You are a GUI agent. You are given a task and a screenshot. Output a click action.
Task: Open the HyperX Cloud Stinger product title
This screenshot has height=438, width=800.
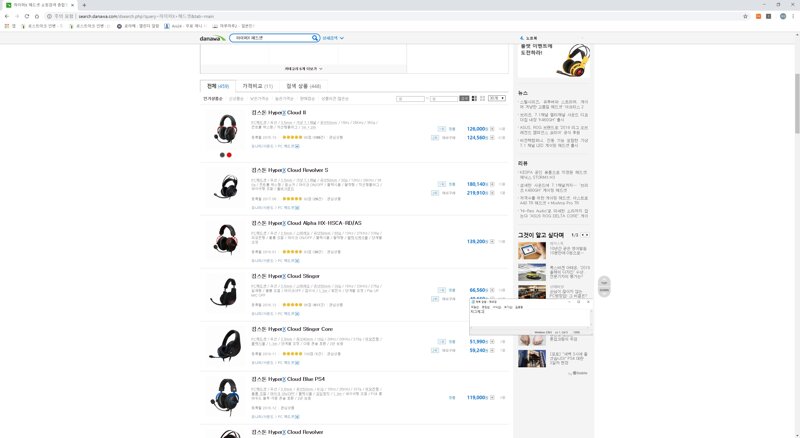(x=285, y=276)
